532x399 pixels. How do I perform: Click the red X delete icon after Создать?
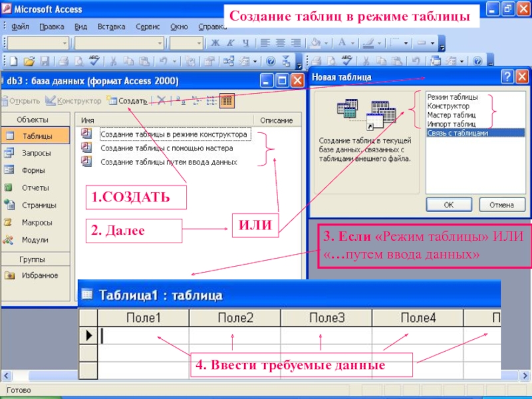161,100
